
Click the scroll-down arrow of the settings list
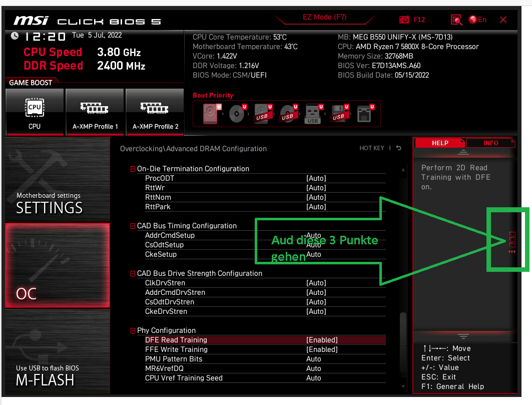[403, 386]
